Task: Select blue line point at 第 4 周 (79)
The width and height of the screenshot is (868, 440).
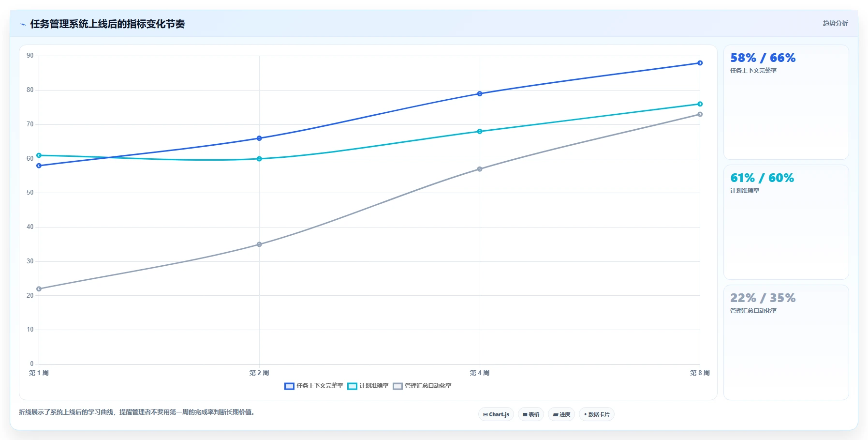Action: (x=480, y=94)
